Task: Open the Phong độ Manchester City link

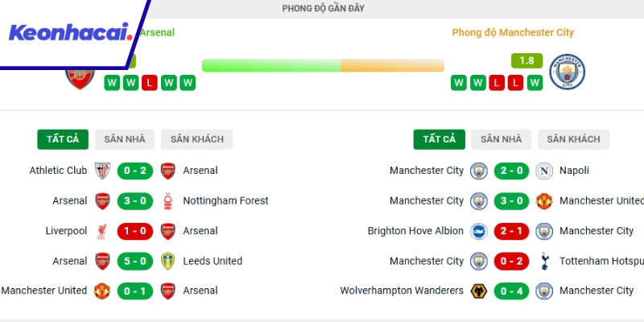Action: coord(513,33)
